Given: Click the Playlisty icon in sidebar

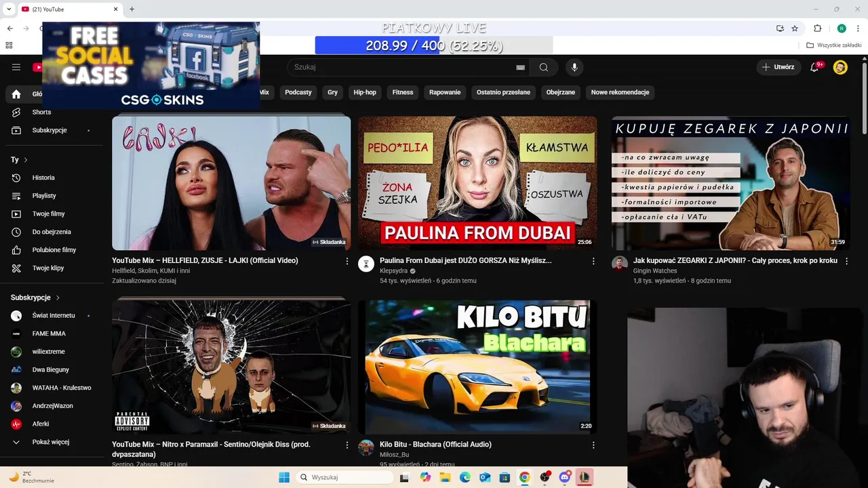Looking at the screenshot, I should click(x=16, y=196).
